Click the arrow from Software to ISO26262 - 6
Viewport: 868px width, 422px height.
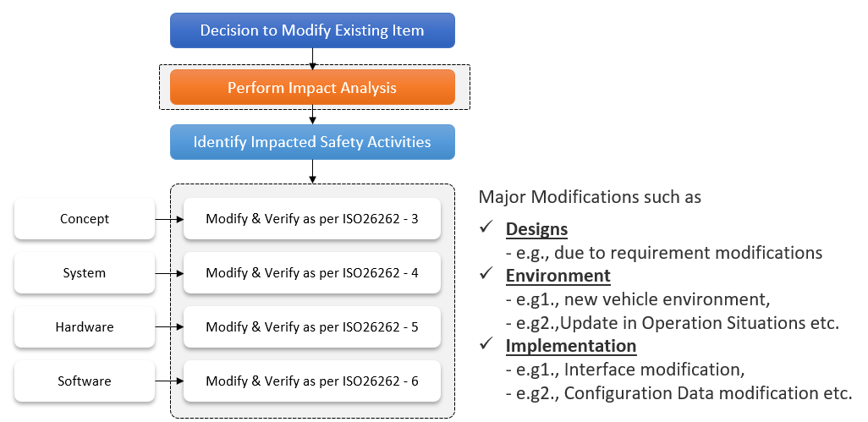pos(169,381)
